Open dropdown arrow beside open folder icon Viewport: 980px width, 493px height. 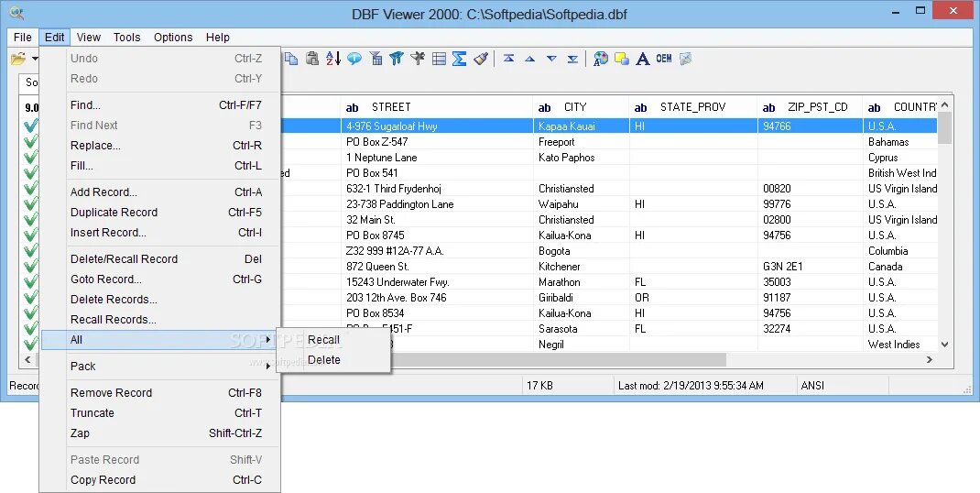pos(35,59)
